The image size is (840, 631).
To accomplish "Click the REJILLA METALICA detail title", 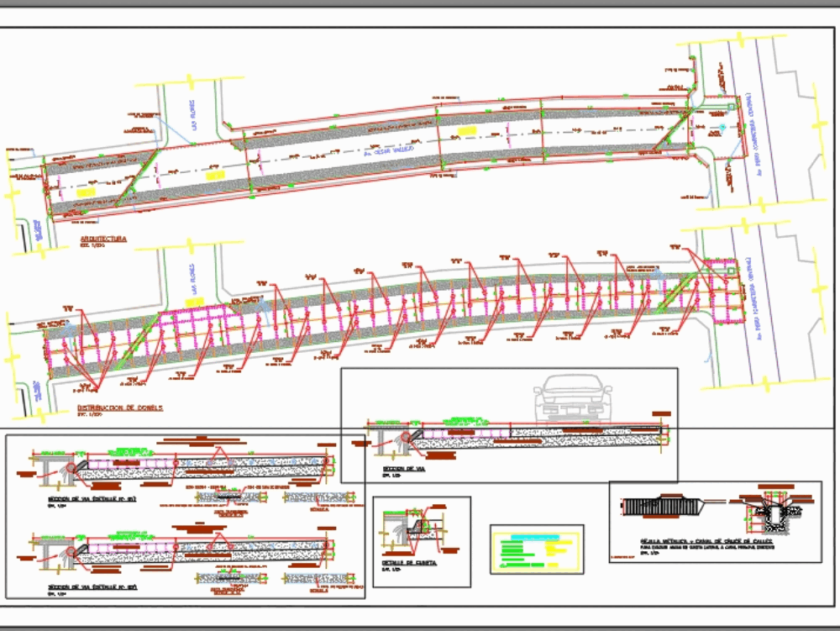I will point(706,541).
